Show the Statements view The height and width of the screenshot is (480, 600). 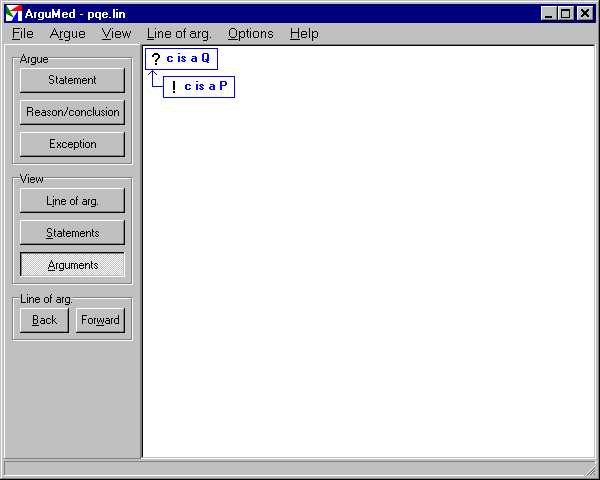tap(72, 233)
